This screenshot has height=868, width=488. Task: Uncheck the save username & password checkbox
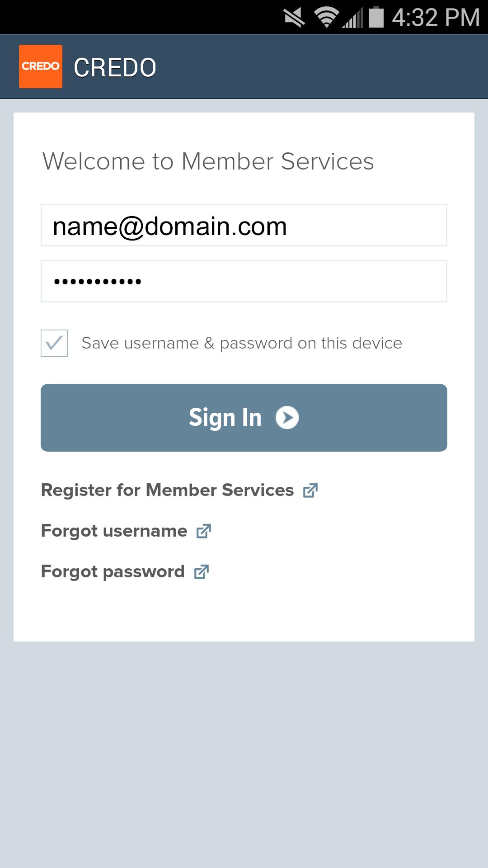point(54,343)
